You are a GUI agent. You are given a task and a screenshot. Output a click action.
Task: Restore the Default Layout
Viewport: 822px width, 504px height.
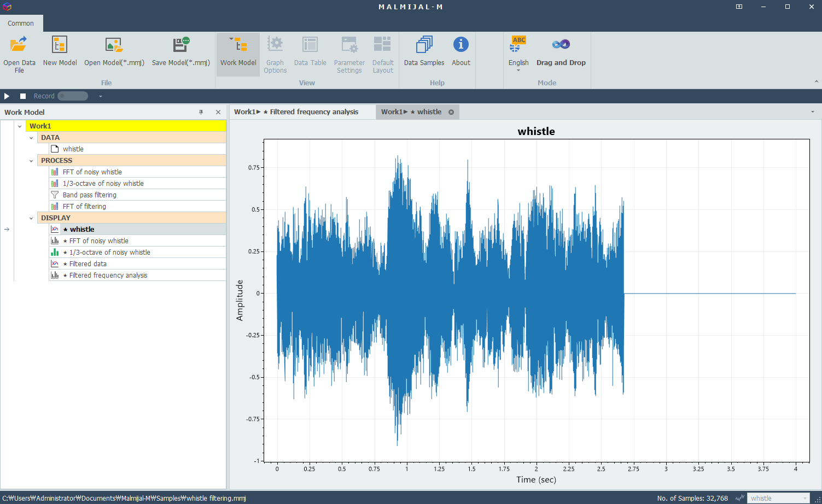(x=383, y=54)
